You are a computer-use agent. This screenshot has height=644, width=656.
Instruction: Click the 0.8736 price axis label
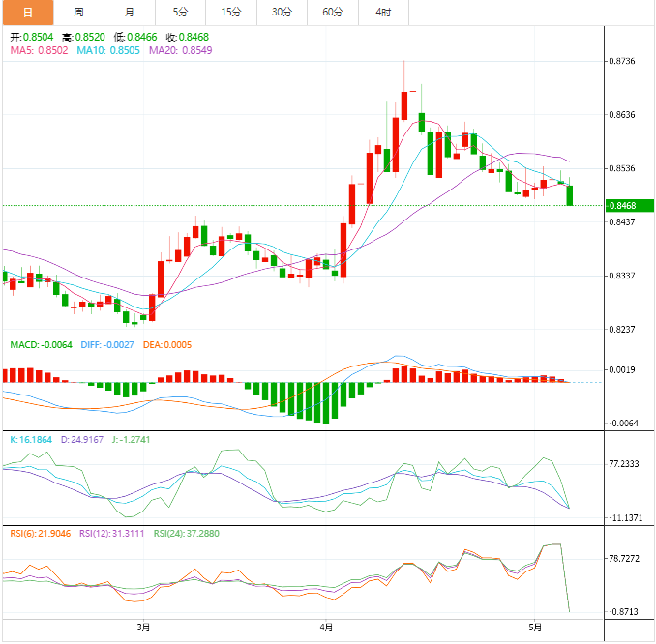point(622,61)
